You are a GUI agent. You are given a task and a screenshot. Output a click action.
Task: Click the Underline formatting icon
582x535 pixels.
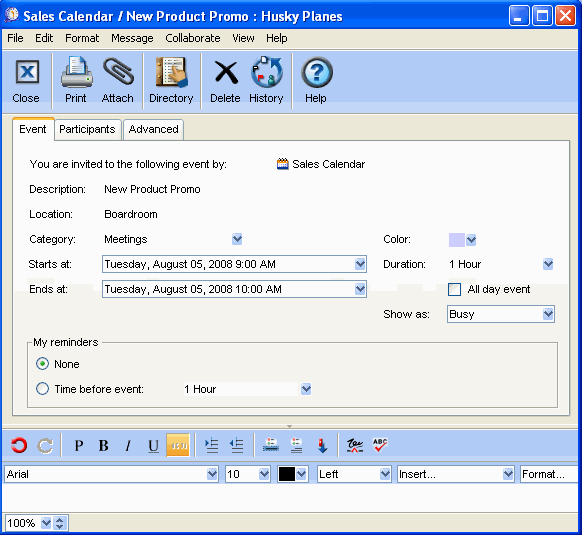(x=153, y=445)
